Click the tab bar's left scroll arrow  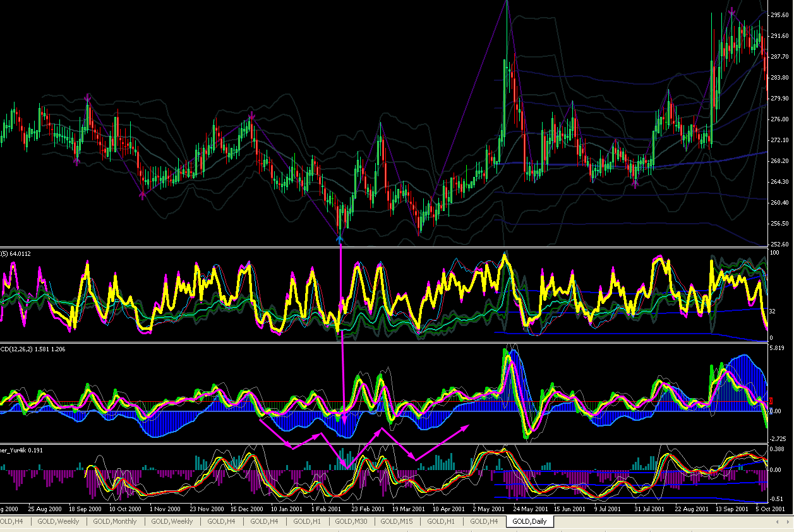tap(778, 522)
